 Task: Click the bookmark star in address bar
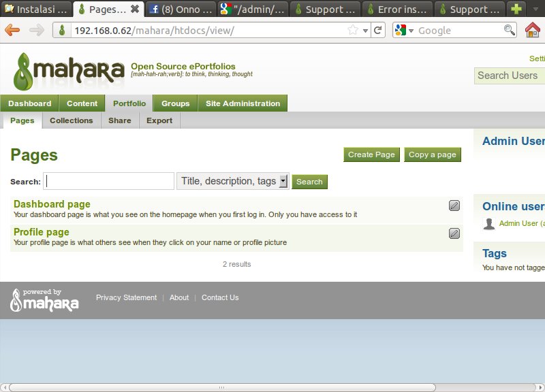(353, 30)
